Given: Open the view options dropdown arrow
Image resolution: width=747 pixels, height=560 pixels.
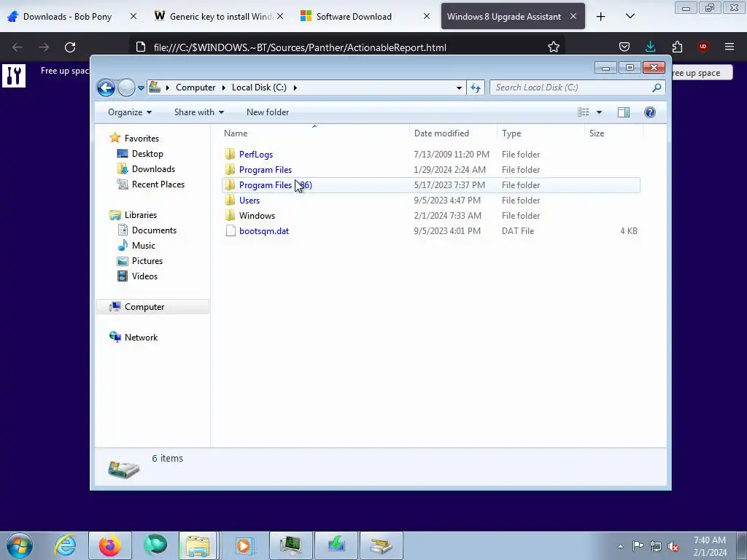Looking at the screenshot, I should (x=600, y=112).
